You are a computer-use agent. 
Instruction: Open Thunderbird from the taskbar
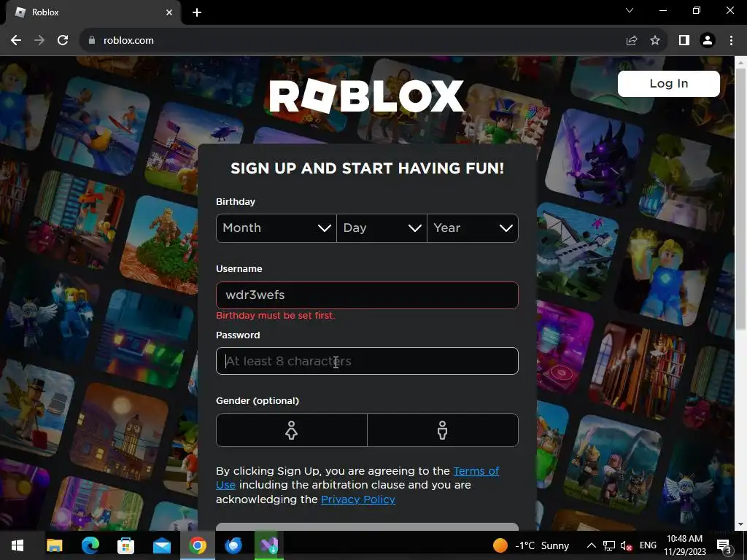coord(233,545)
